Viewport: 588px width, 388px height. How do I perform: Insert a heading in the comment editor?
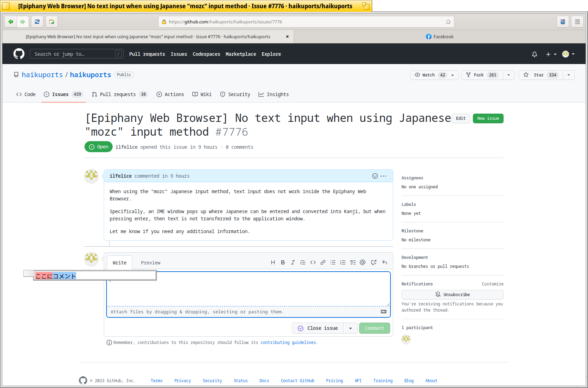point(273,262)
